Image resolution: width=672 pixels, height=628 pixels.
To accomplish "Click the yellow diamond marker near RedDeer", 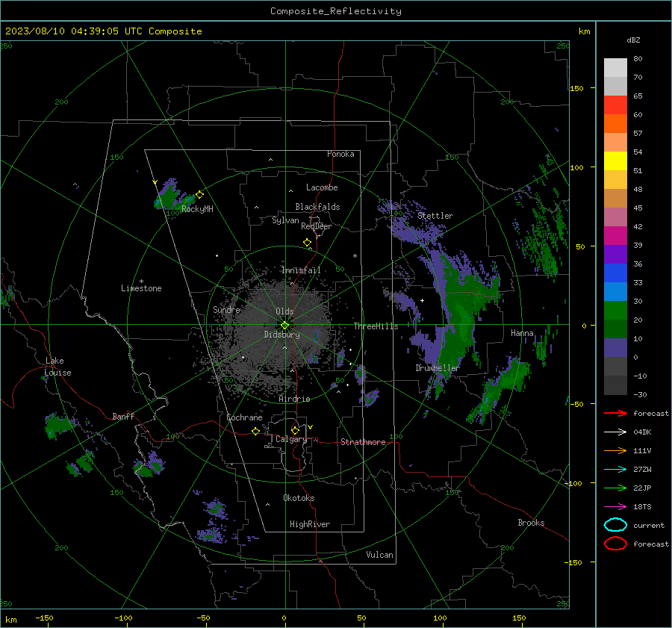I will pyautogui.click(x=307, y=243).
